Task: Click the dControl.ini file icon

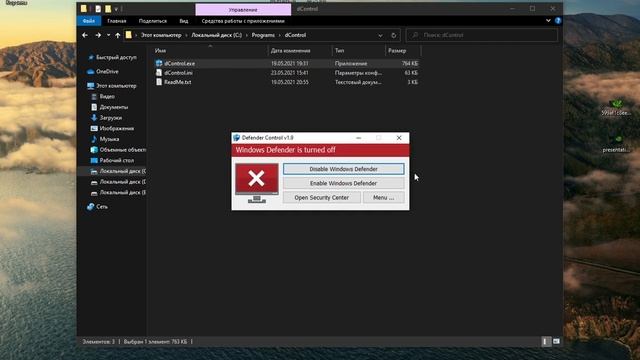Action: pyautogui.click(x=159, y=73)
